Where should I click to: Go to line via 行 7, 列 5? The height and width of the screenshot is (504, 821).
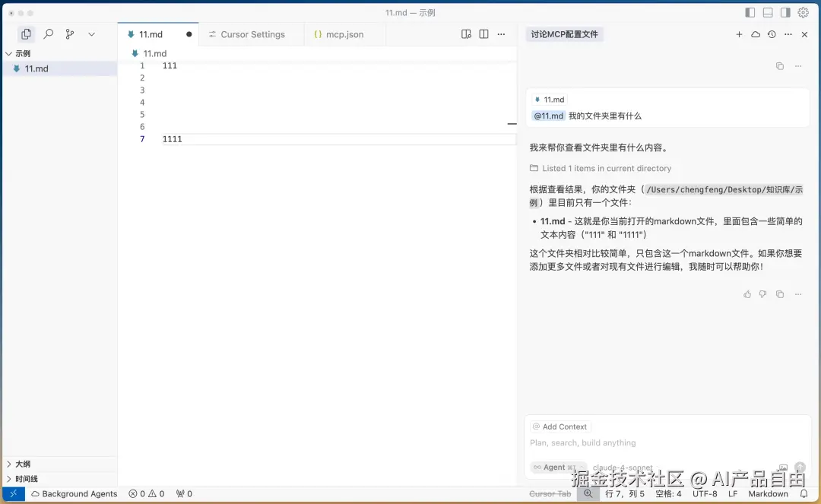pyautogui.click(x=624, y=493)
